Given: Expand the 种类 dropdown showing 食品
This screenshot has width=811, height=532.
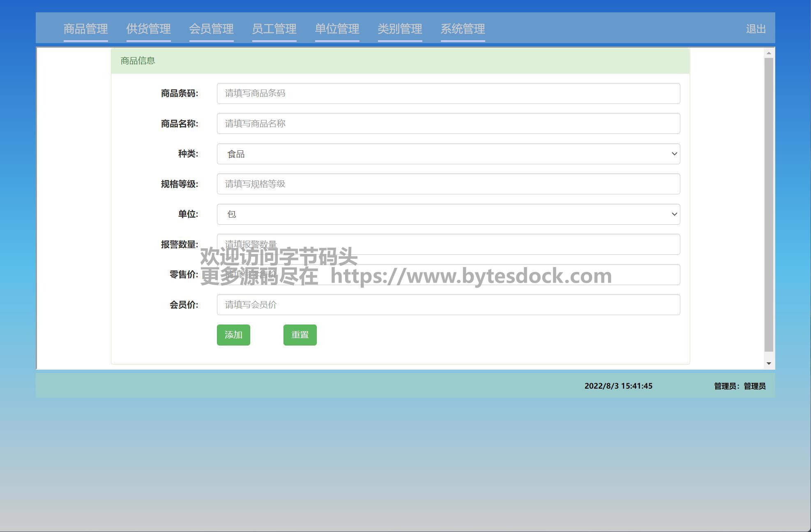Looking at the screenshot, I should pos(448,154).
